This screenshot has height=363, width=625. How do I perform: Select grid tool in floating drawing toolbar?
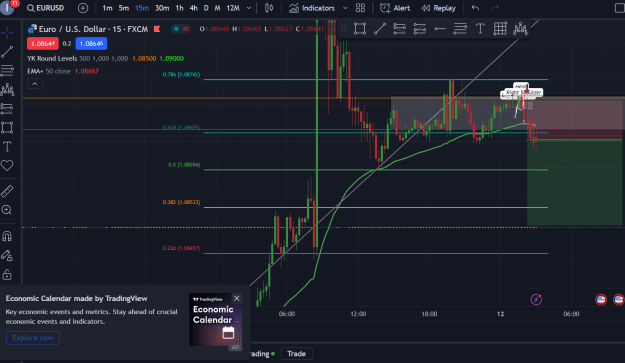pos(500,28)
